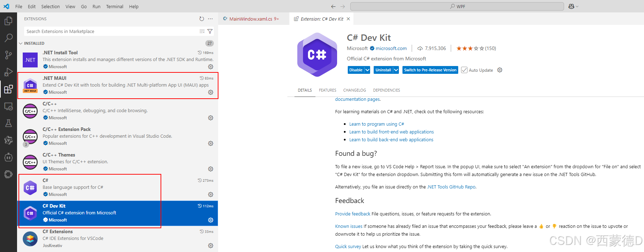The image size is (644, 252).
Task: Open the Extensions panel more actions menu
Action: click(x=210, y=19)
